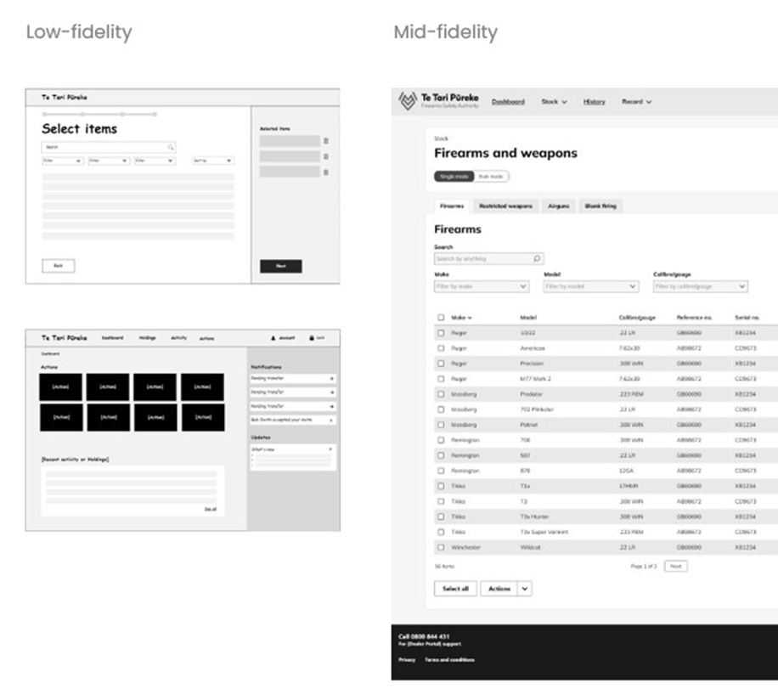Open the 'Filter by make' dropdown
The image size is (778, 700).
[x=482, y=286]
